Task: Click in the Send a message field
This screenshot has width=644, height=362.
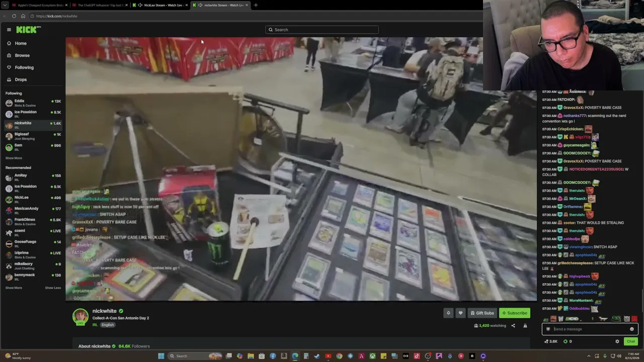Action: click(590, 329)
